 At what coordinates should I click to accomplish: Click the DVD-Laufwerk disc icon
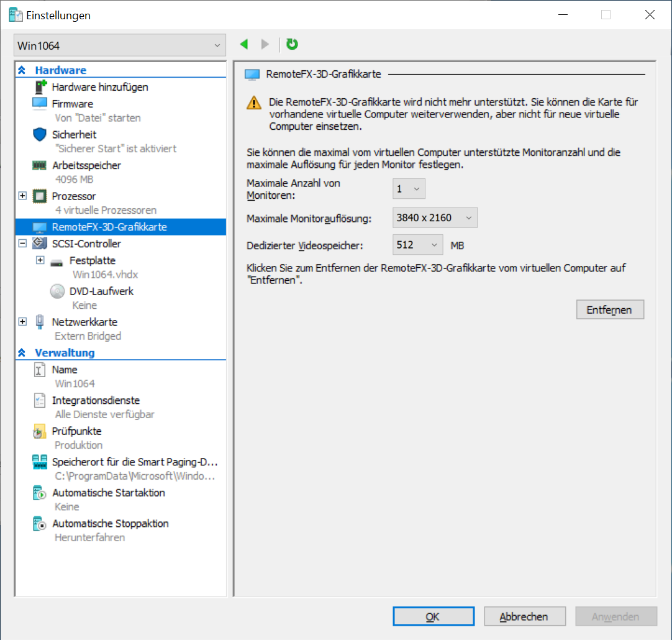[57, 291]
